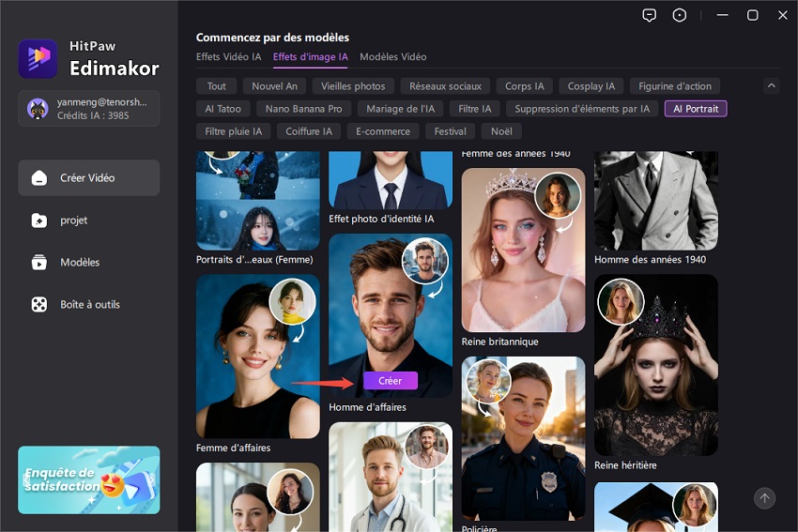Screen dimensions: 798x532
Task: Switch to the Modèles Vidéo tab
Action: (x=392, y=57)
